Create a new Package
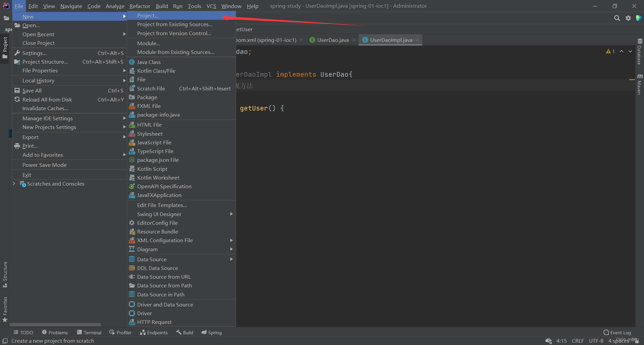The image size is (644, 345). [181, 97]
